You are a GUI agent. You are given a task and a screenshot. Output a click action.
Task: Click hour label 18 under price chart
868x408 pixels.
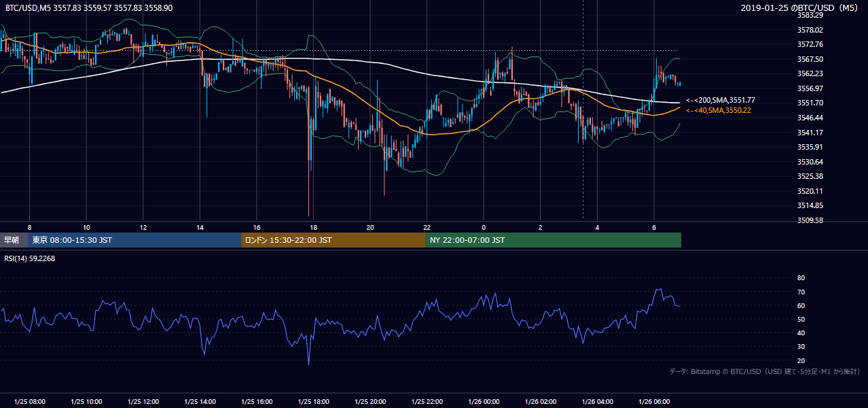click(x=313, y=227)
